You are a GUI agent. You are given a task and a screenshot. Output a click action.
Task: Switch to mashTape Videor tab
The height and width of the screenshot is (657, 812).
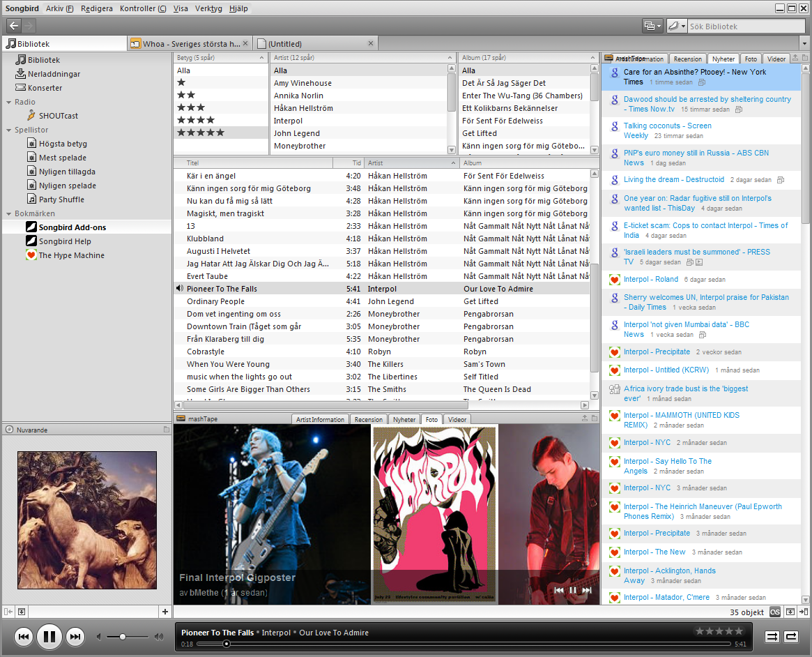click(x=457, y=419)
